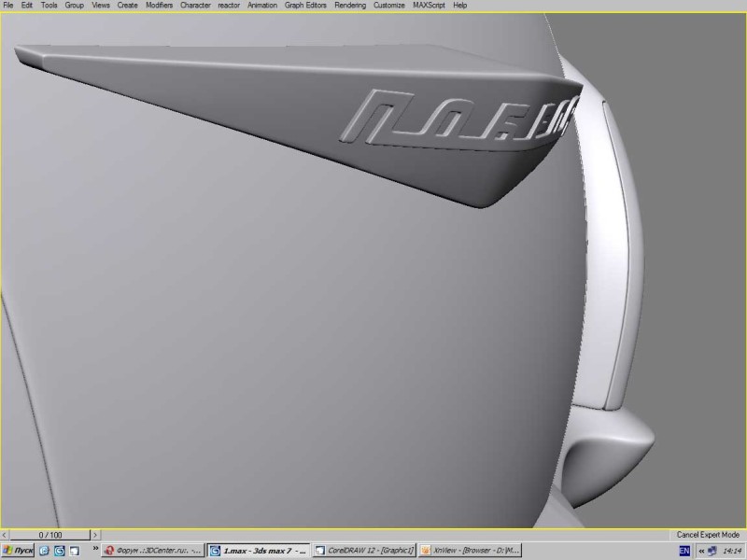Open the Character menu
Viewport: 747px width, 560px height.
[195, 6]
